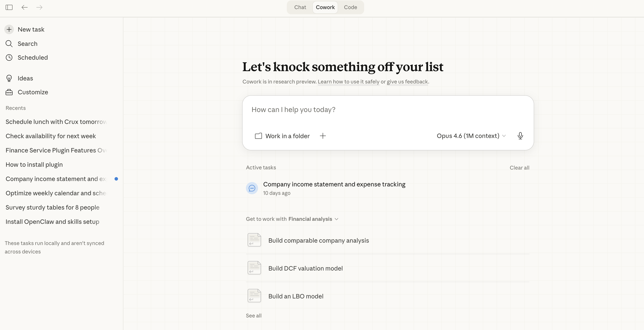Open the Opus 4.6 model dropdown
This screenshot has height=330, width=644.
pos(471,136)
